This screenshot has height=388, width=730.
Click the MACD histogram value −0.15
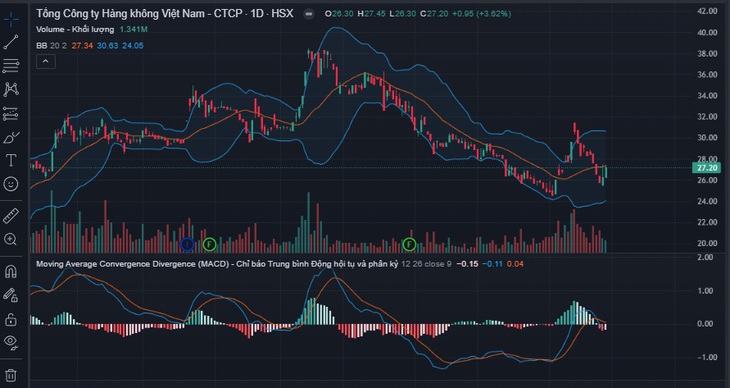[467, 264]
